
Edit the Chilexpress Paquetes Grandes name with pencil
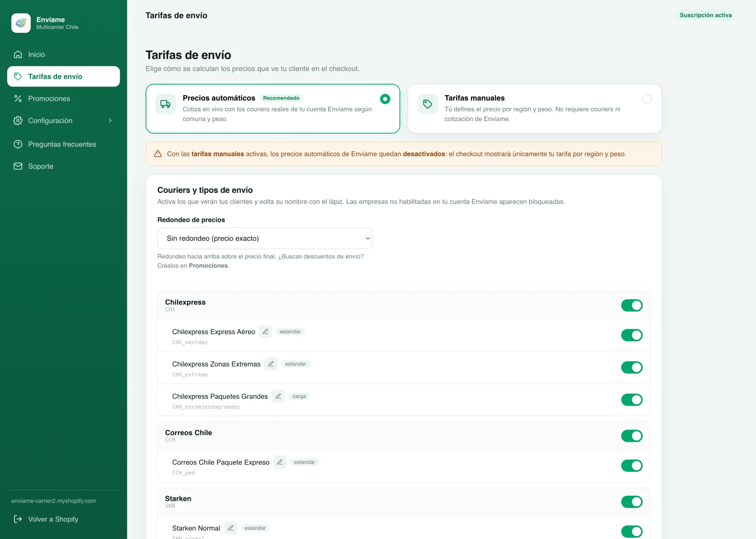[x=278, y=396]
